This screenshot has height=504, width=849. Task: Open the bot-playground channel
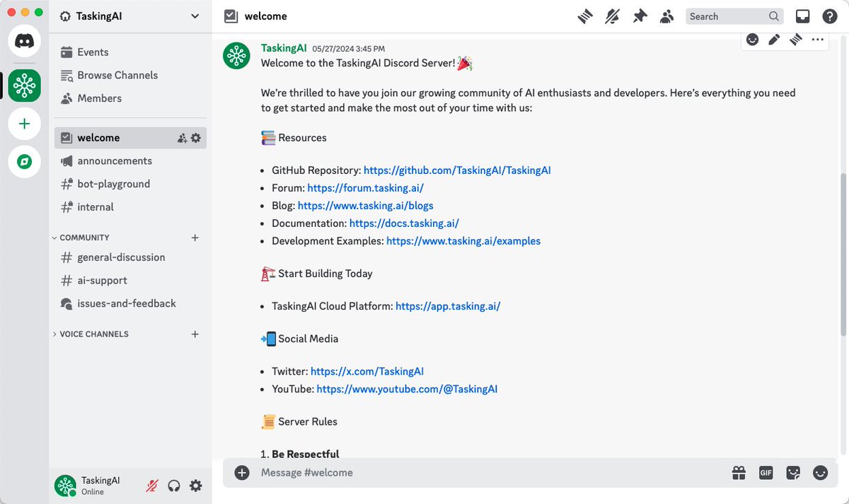click(130, 184)
